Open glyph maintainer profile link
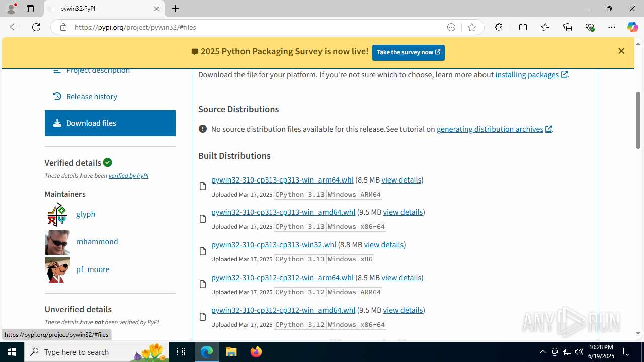This screenshot has width=644, height=362. click(86, 214)
